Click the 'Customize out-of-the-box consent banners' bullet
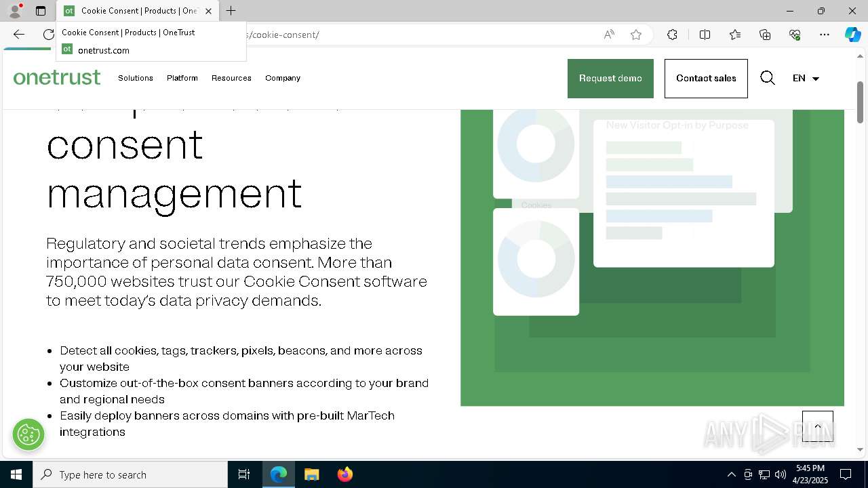The width and height of the screenshot is (868, 488). tap(244, 391)
